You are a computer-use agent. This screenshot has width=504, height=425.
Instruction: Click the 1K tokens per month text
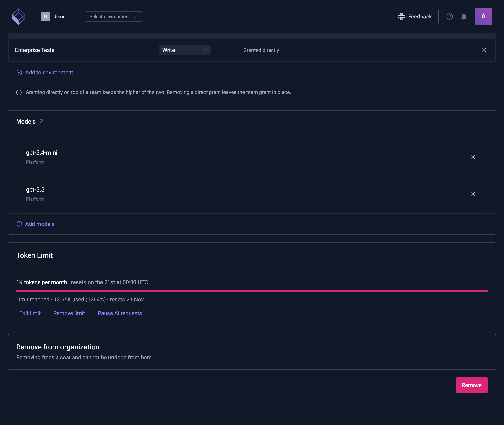pyautogui.click(x=42, y=282)
